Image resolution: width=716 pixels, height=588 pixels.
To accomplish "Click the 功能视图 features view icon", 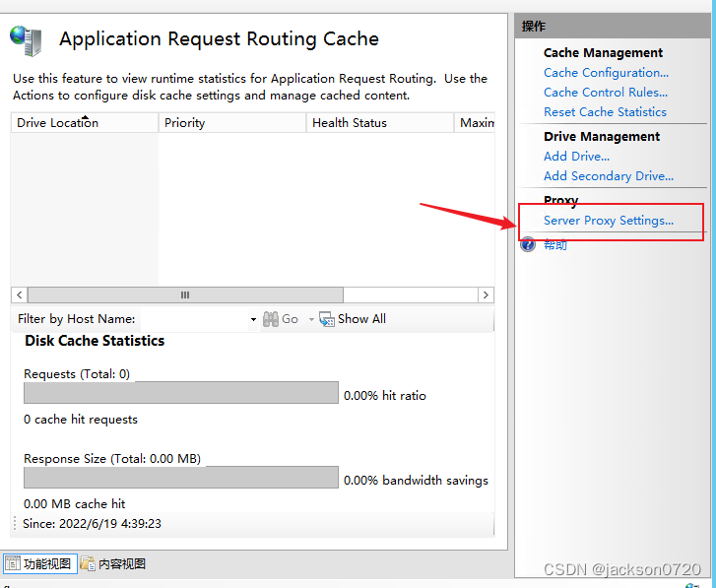I will 13,564.
